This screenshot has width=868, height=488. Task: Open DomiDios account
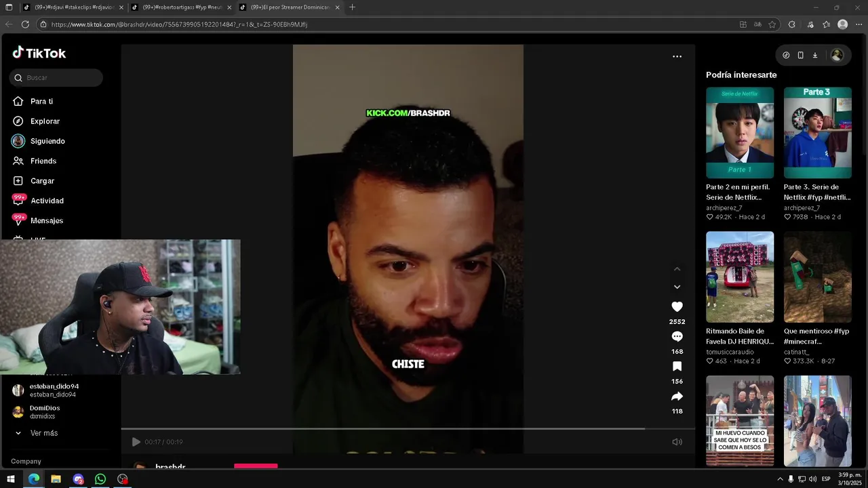[x=36, y=412]
